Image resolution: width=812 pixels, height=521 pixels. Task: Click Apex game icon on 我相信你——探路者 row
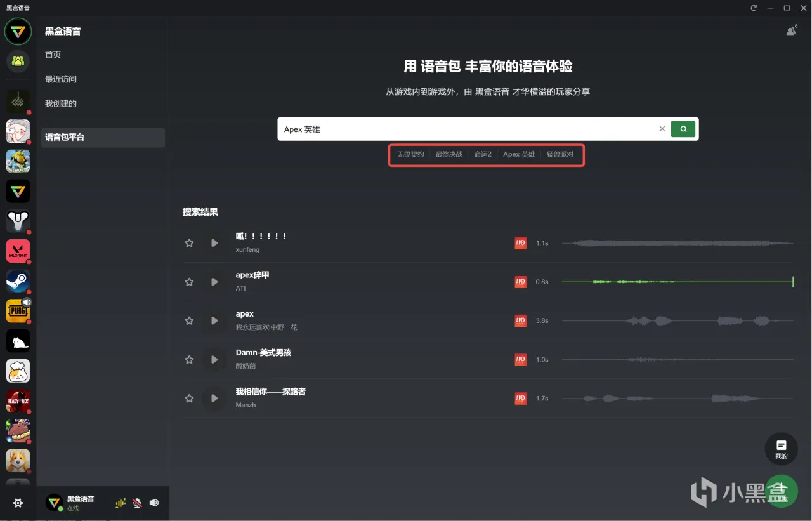[x=521, y=399]
